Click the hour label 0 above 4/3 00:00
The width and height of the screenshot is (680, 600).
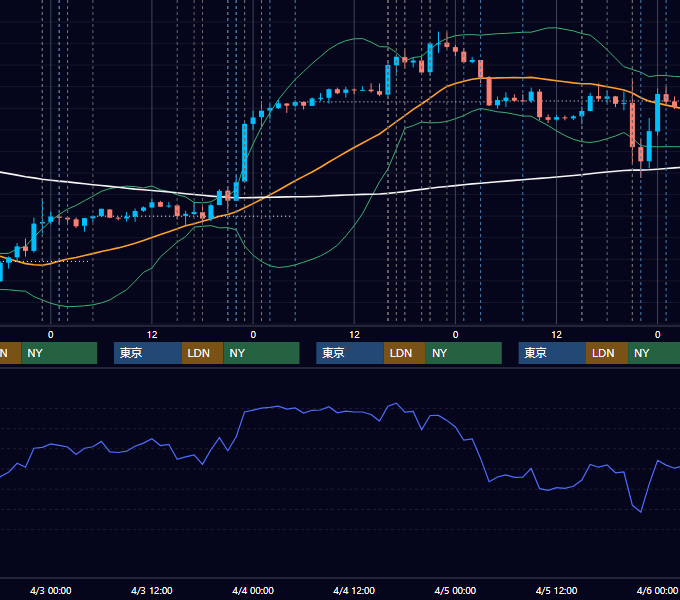pos(51,335)
